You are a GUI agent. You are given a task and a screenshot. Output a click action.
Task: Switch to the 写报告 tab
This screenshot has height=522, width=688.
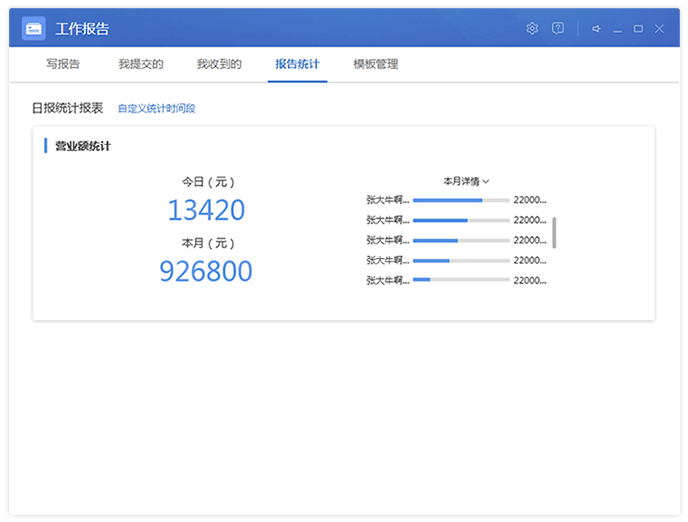[63, 64]
